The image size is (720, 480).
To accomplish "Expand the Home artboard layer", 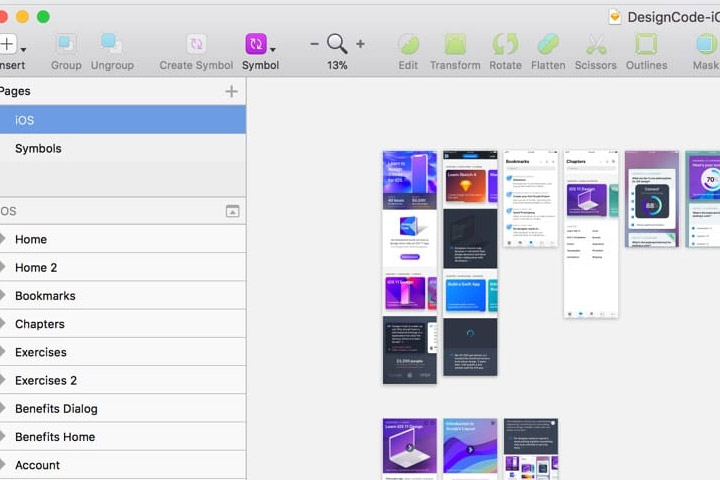I will coord(3,238).
